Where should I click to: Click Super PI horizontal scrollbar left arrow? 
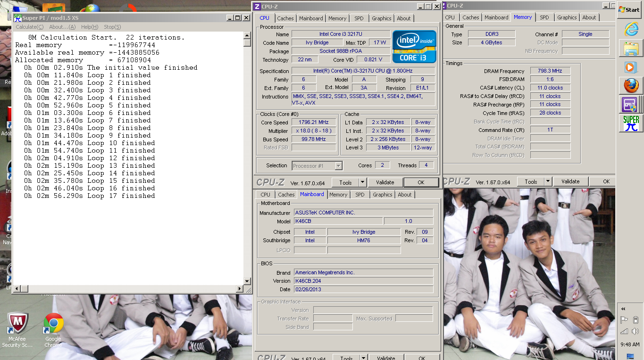tap(17, 288)
